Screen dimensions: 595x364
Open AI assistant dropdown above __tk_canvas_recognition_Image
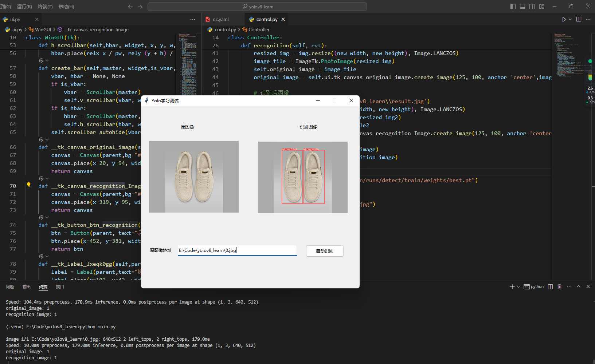coord(44,178)
